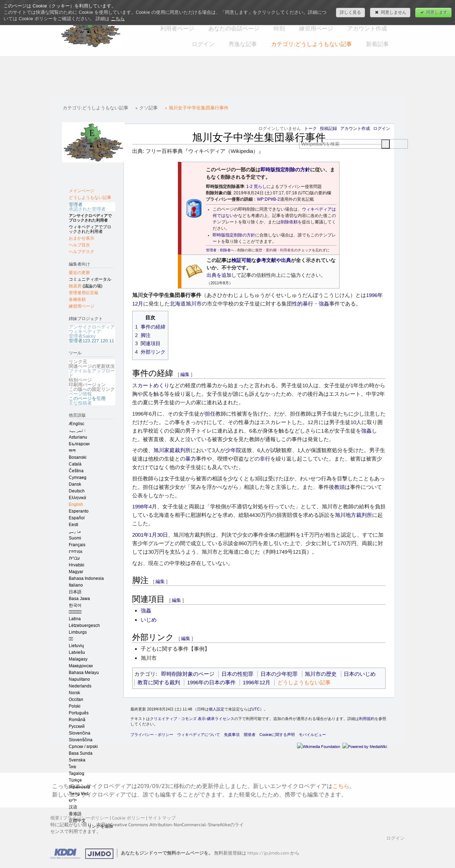Click the クソ記事 breadcrumb

pyautogui.click(x=148, y=108)
